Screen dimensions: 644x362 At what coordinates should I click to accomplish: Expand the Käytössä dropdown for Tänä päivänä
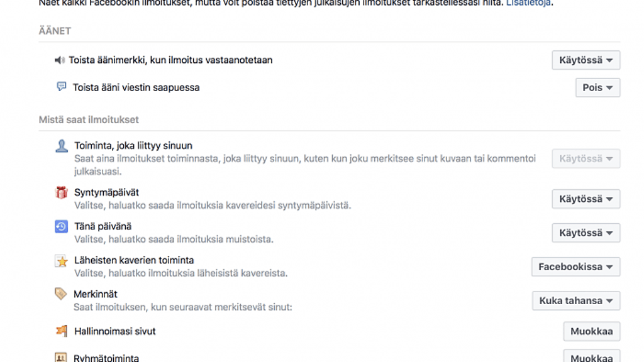point(586,233)
